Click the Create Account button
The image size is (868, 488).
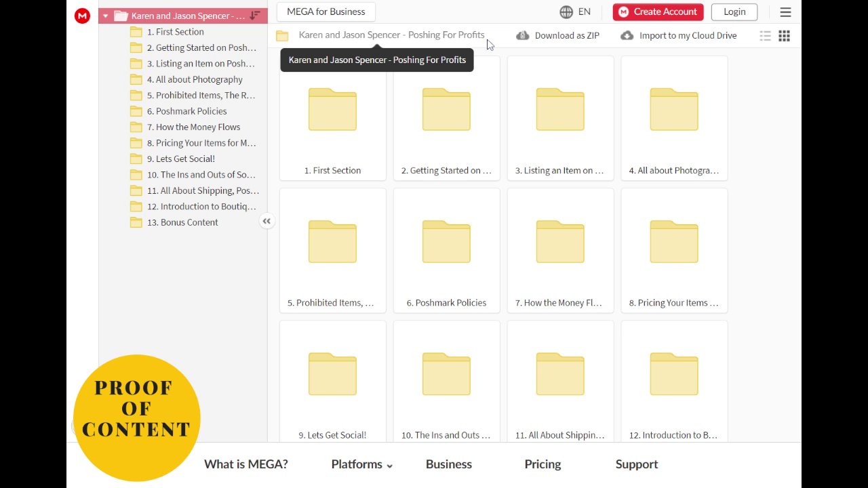tap(658, 12)
